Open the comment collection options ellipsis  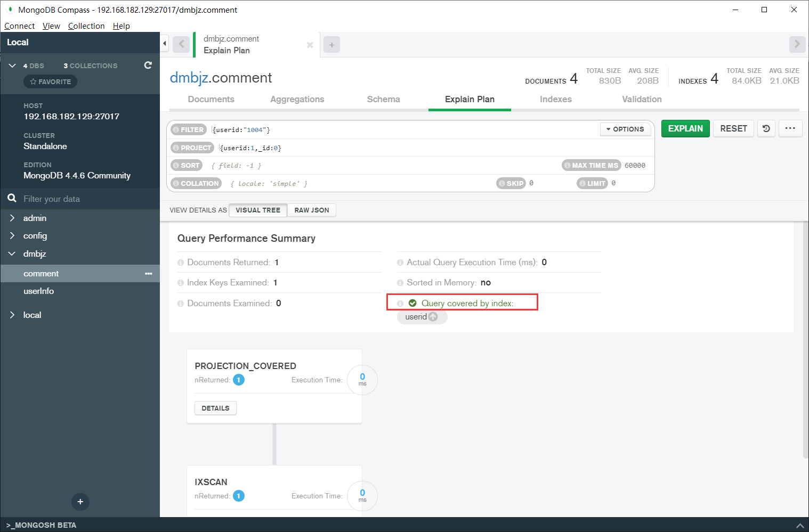tap(149, 274)
